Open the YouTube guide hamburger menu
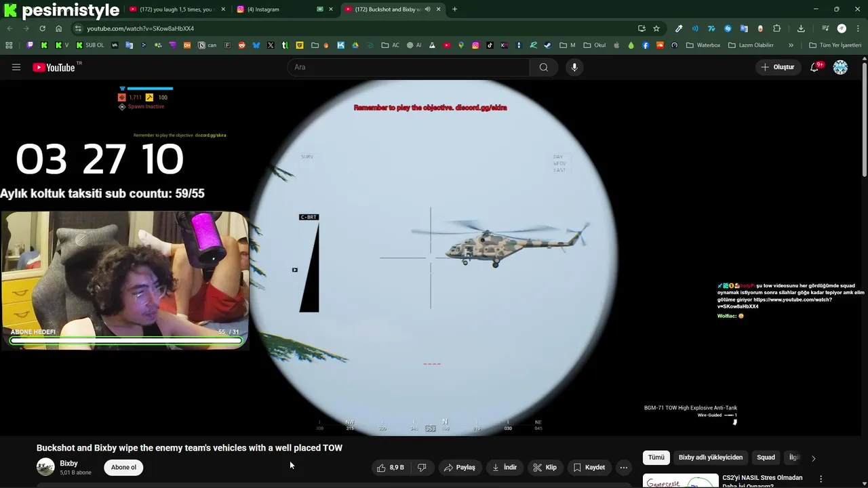Screen dimensions: 868x488 tap(16, 67)
